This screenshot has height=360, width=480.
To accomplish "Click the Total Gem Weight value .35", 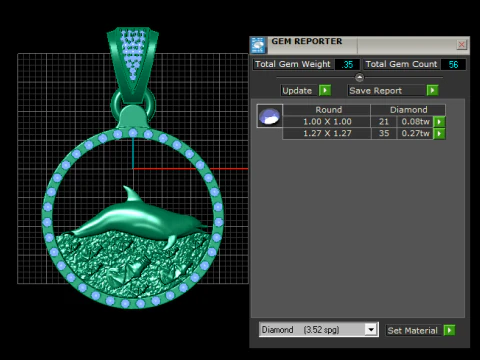I will [x=347, y=64].
